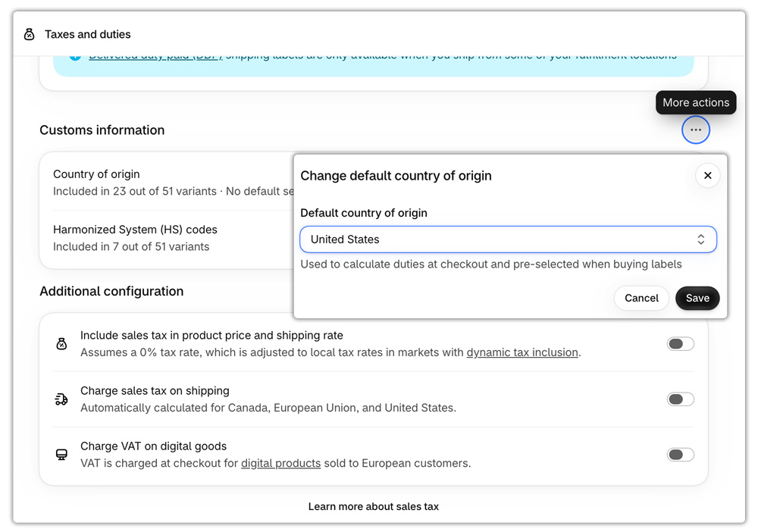Click 'Charge VAT on digital goods' label
This screenshot has height=532, width=758.
pyautogui.click(x=153, y=446)
